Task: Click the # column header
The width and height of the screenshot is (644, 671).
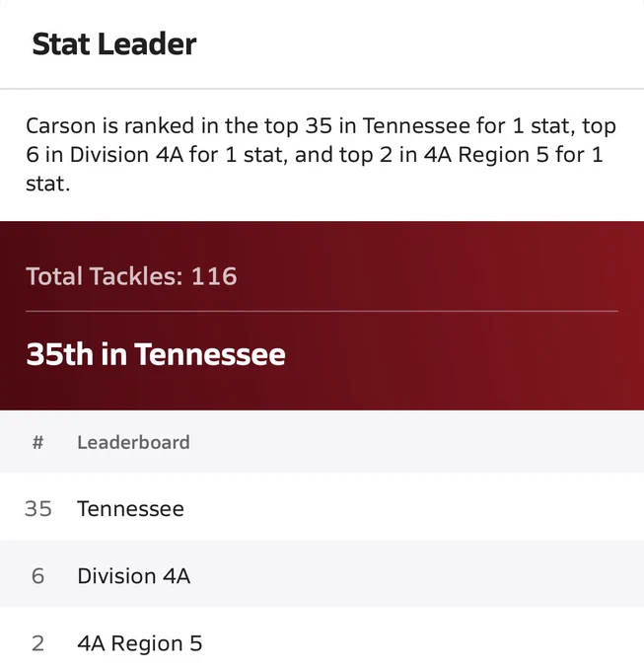Action: [x=37, y=442]
